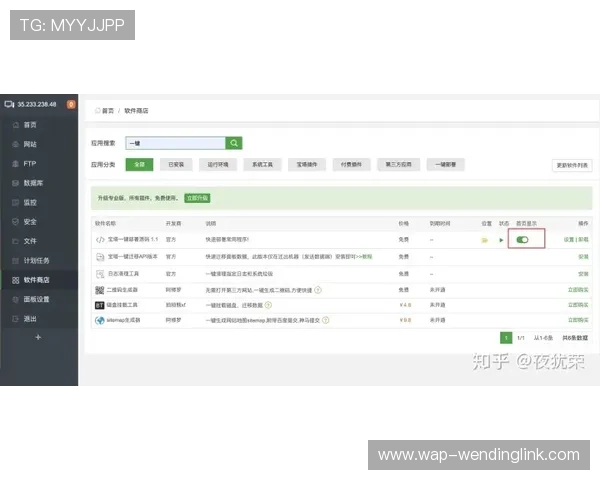Click the 日志清理工具 name
Image resolution: width=600 pixels, height=480 pixels.
[x=123, y=274]
